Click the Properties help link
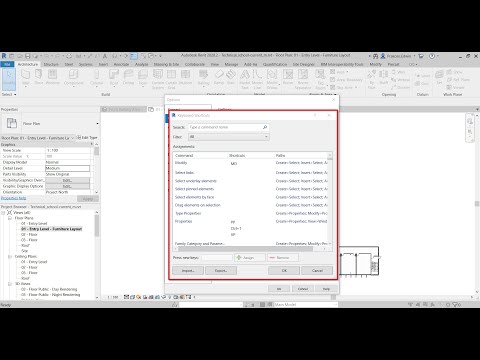The image size is (480, 360). [x=13, y=198]
